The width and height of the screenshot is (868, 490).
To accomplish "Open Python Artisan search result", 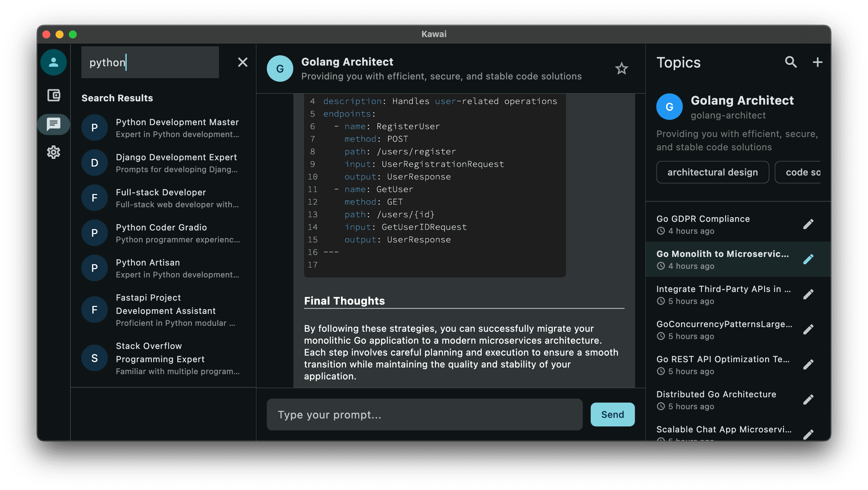I will coord(163,268).
